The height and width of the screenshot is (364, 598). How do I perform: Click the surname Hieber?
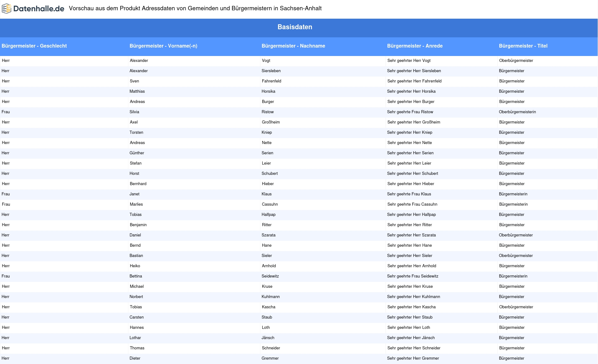[x=268, y=184]
